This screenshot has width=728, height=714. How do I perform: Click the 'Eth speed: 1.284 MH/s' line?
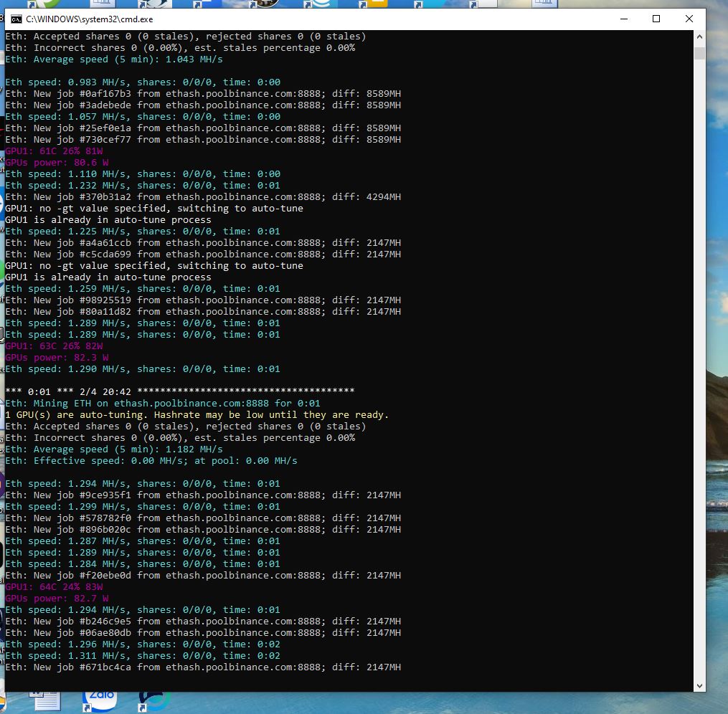coord(143,564)
